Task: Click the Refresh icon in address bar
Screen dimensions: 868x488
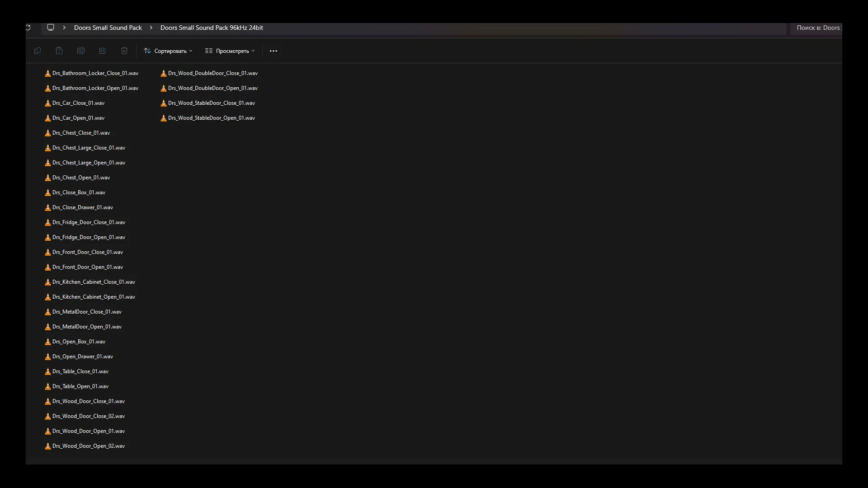Action: point(28,28)
